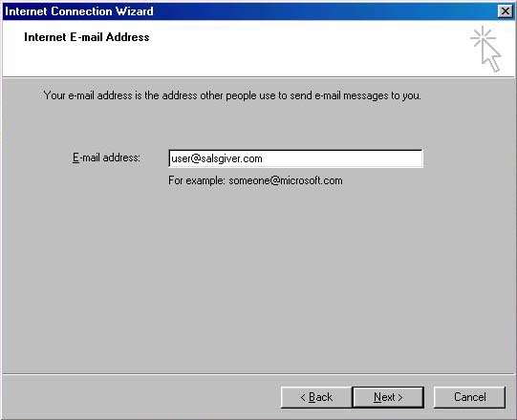
Task: Close the Internet Connection Wizard window
Action: (x=506, y=11)
